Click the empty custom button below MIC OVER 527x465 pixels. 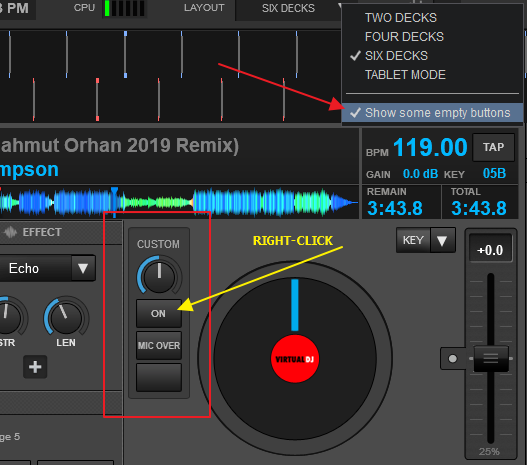[159, 377]
